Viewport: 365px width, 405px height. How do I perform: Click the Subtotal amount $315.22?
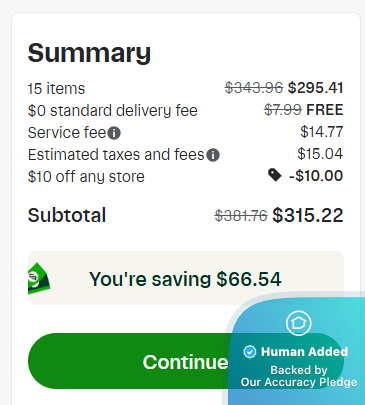click(308, 215)
